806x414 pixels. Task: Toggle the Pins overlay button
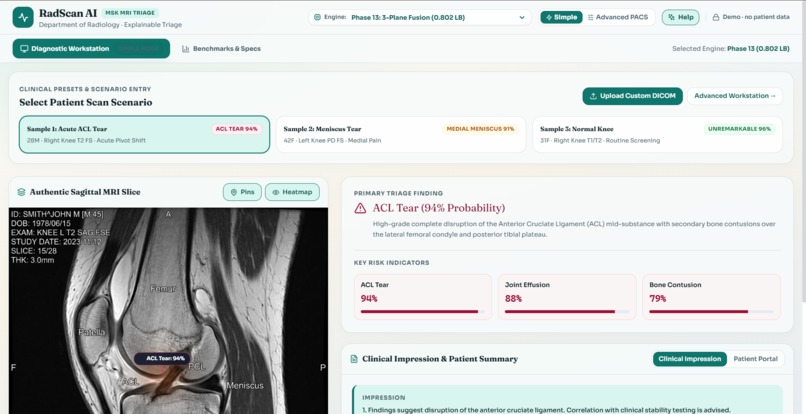click(x=242, y=192)
